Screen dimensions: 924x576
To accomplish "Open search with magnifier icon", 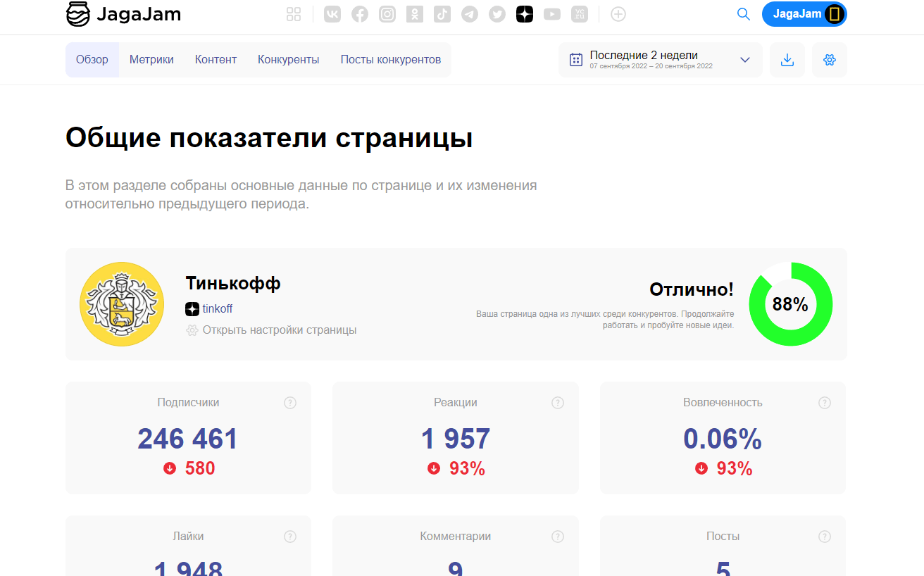I will point(744,14).
